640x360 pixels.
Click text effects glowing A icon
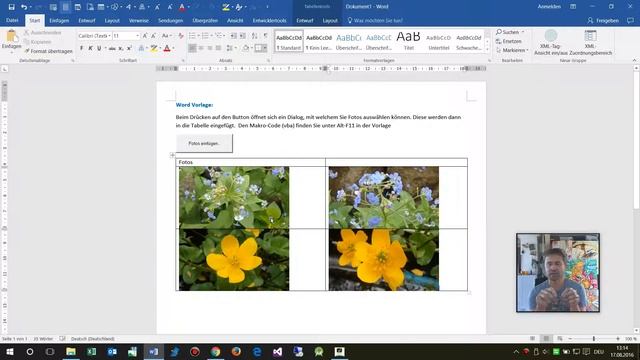tap(141, 48)
